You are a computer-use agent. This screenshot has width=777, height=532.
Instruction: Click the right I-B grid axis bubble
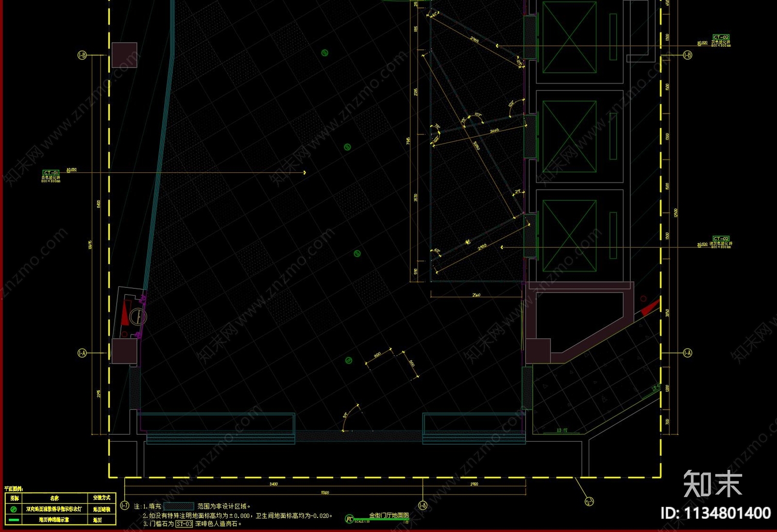point(688,55)
